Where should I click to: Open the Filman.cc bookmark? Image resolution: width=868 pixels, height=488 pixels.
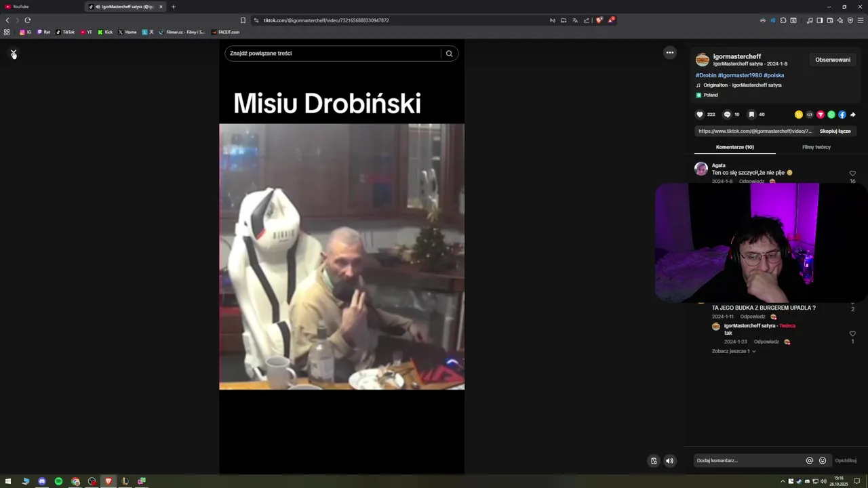tap(182, 32)
